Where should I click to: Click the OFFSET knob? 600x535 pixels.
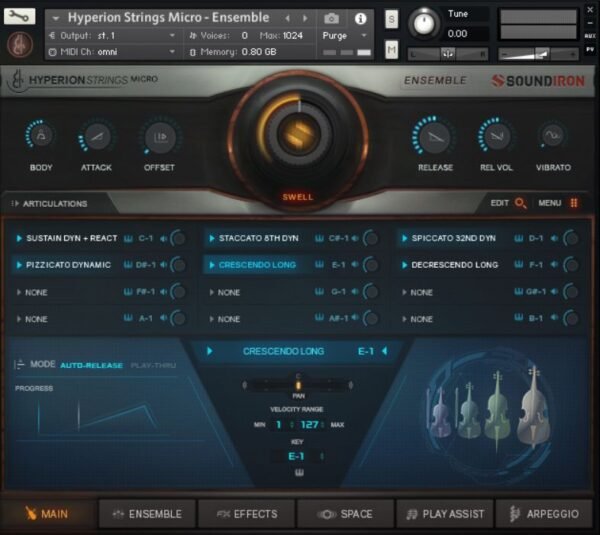[160, 137]
